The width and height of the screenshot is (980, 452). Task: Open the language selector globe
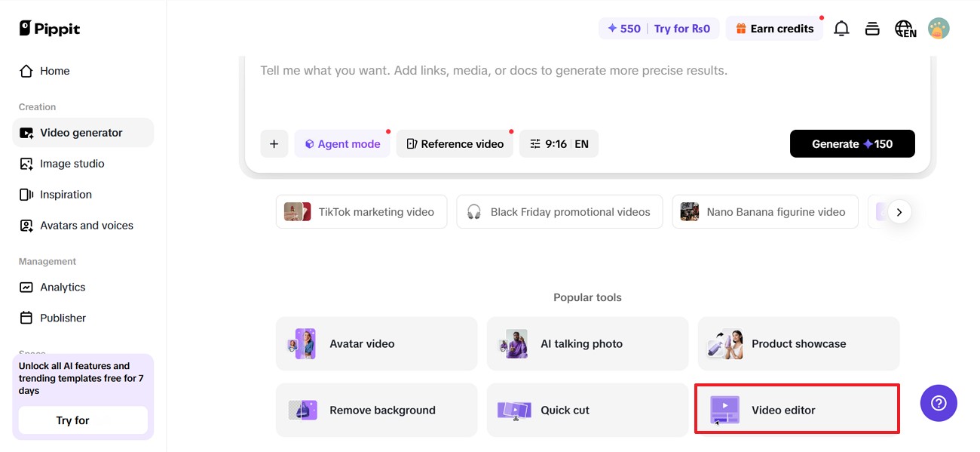click(905, 28)
